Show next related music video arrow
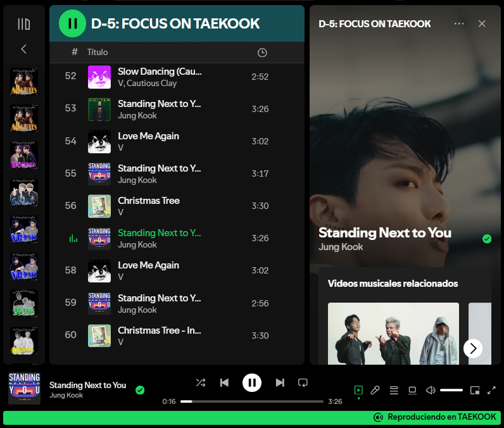504x428 pixels. pyautogui.click(x=473, y=348)
